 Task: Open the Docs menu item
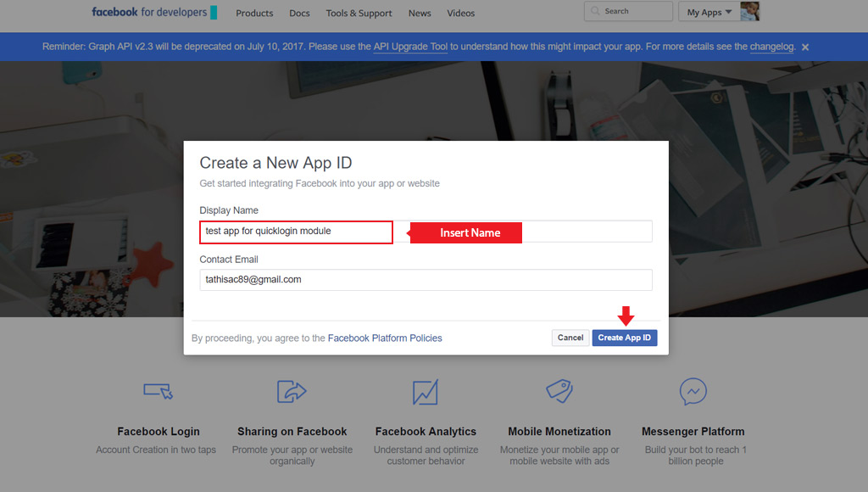coord(299,14)
